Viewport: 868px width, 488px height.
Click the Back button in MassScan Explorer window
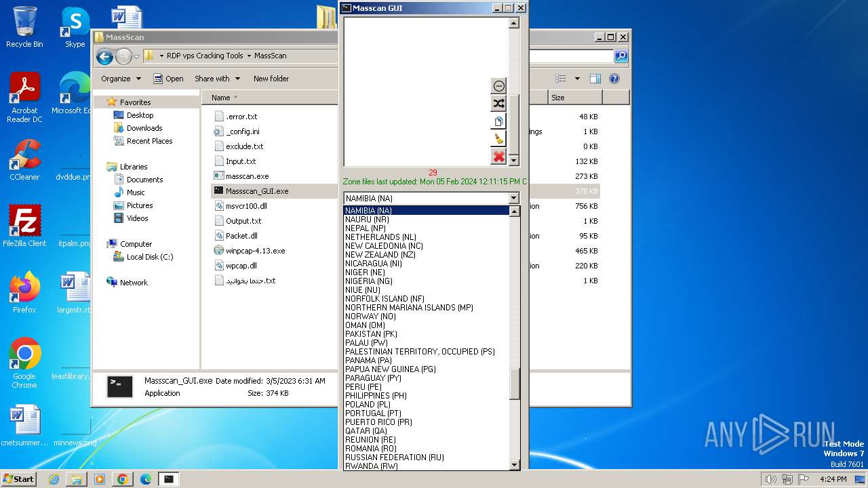click(104, 56)
